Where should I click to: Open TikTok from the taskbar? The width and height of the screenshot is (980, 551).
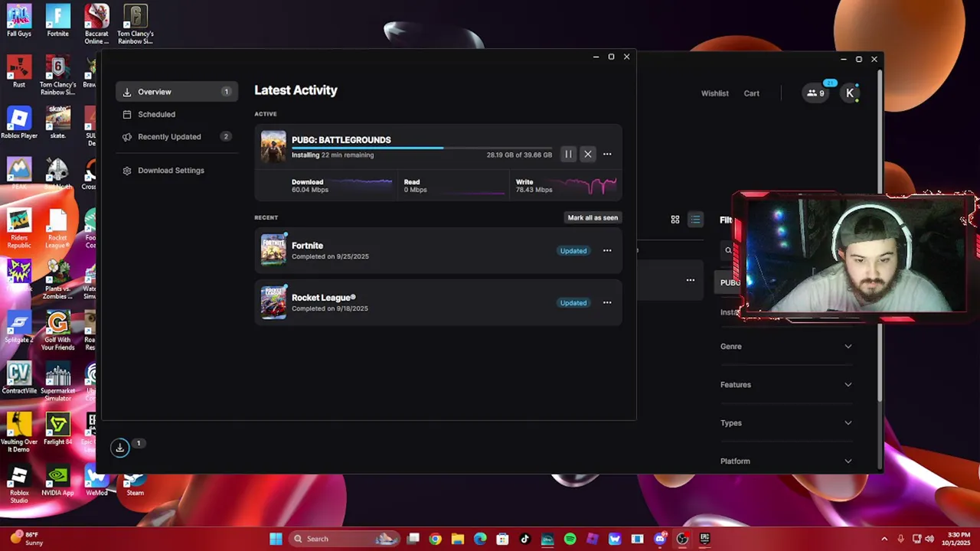point(524,539)
